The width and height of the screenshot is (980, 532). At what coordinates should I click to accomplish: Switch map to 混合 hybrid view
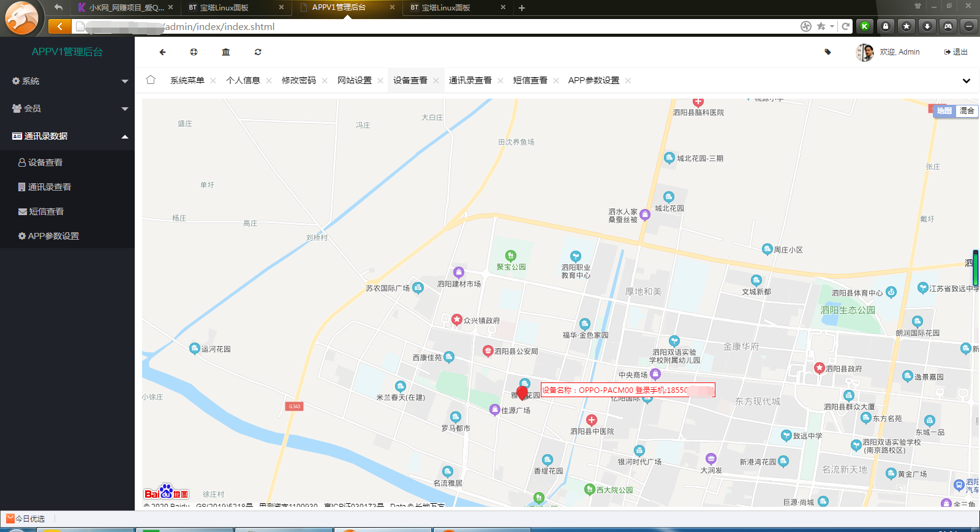click(x=967, y=111)
